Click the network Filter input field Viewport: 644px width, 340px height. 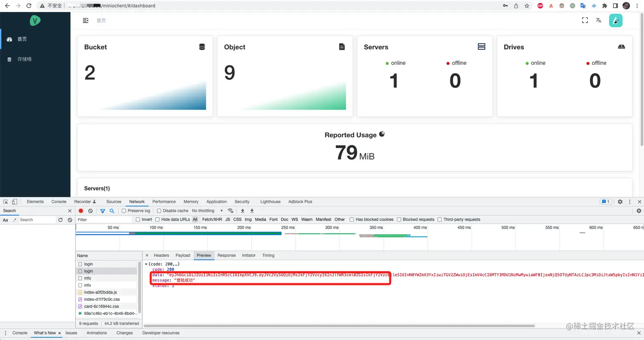click(x=104, y=219)
